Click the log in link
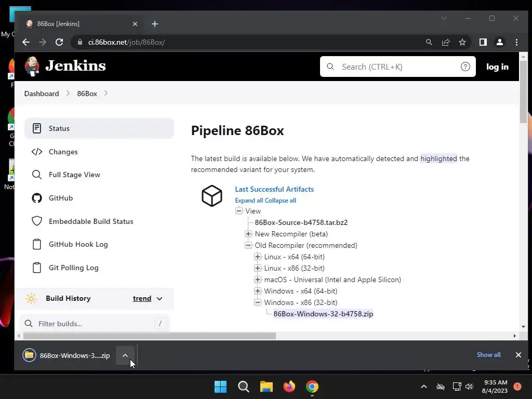 tap(497, 67)
